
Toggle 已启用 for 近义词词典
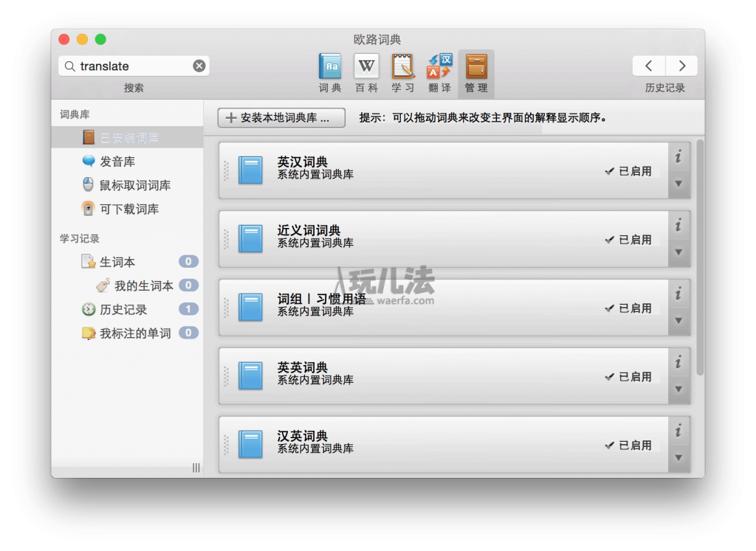pyautogui.click(x=628, y=240)
